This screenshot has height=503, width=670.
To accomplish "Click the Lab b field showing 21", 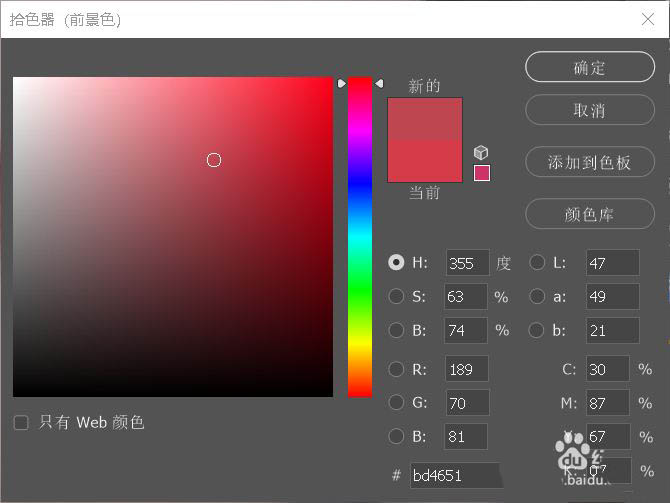I will (x=613, y=330).
